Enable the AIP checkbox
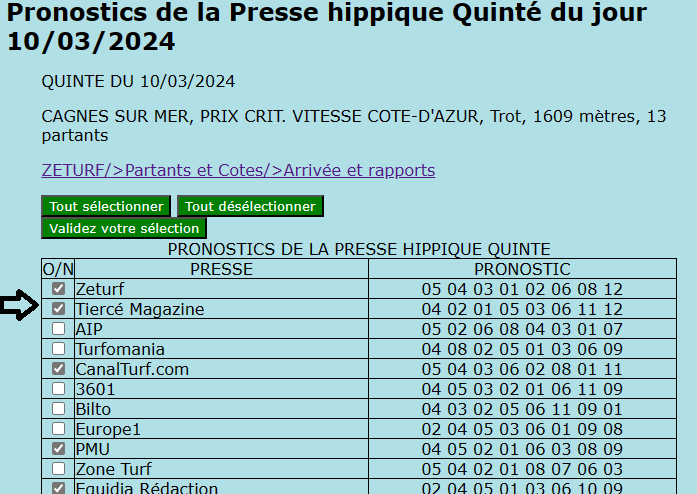697x494 pixels. pyautogui.click(x=59, y=329)
